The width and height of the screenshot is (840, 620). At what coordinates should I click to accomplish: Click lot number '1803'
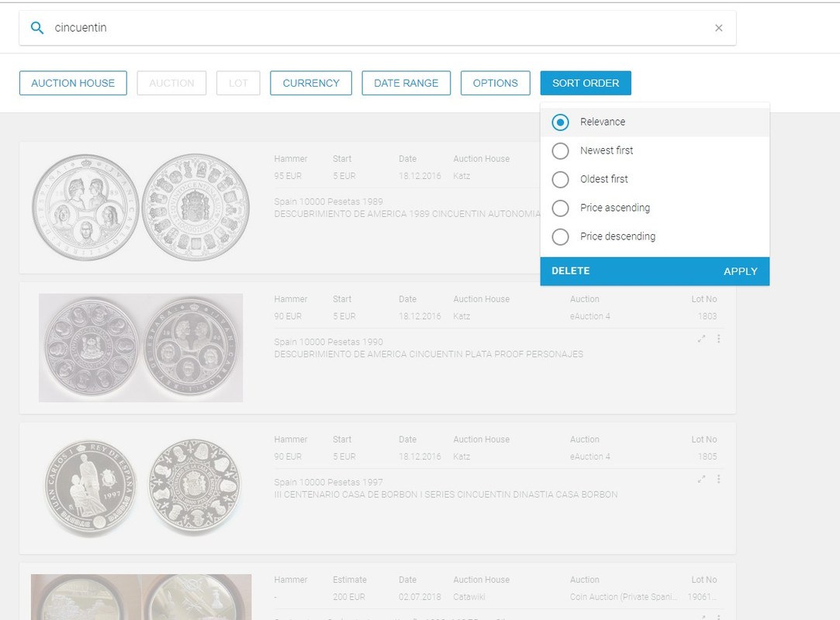(x=707, y=316)
